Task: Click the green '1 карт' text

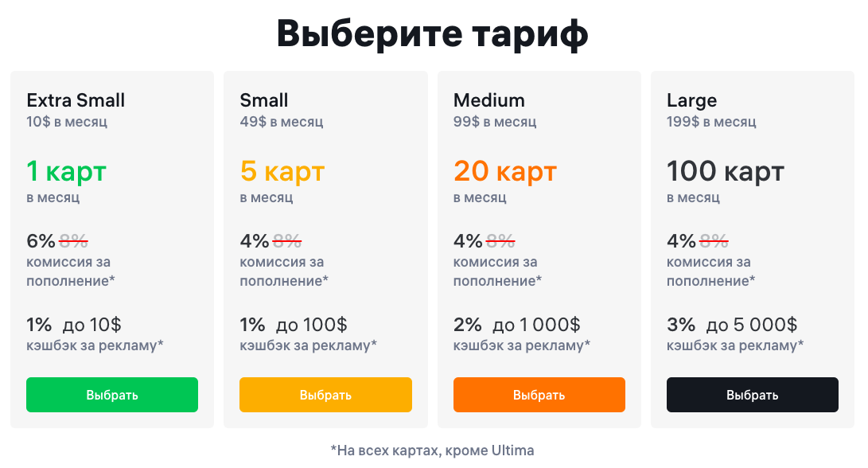Action: 66,171
